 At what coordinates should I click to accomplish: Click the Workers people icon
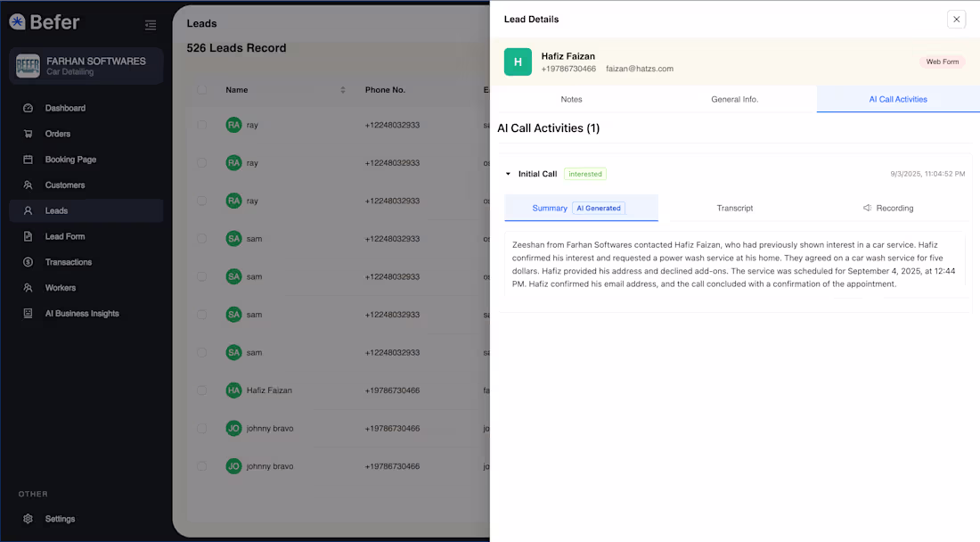pyautogui.click(x=29, y=288)
